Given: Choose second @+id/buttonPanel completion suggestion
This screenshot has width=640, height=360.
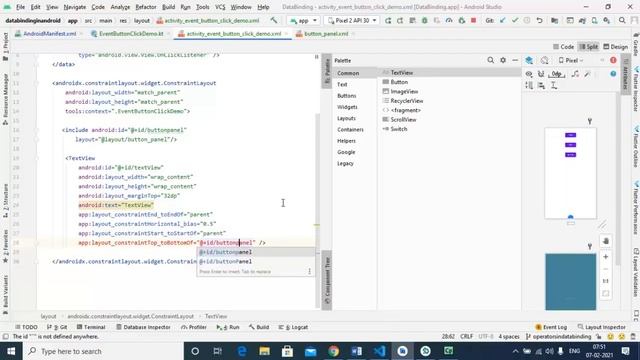Looking at the screenshot, I should point(256,262).
